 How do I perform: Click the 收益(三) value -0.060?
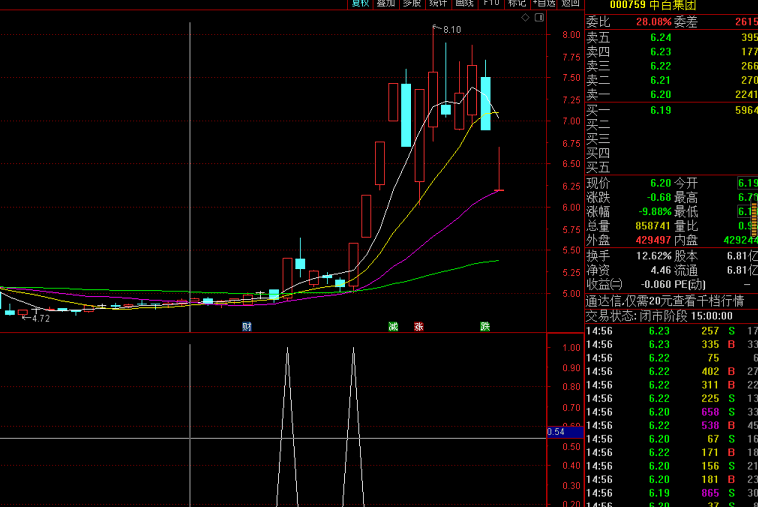(x=656, y=285)
